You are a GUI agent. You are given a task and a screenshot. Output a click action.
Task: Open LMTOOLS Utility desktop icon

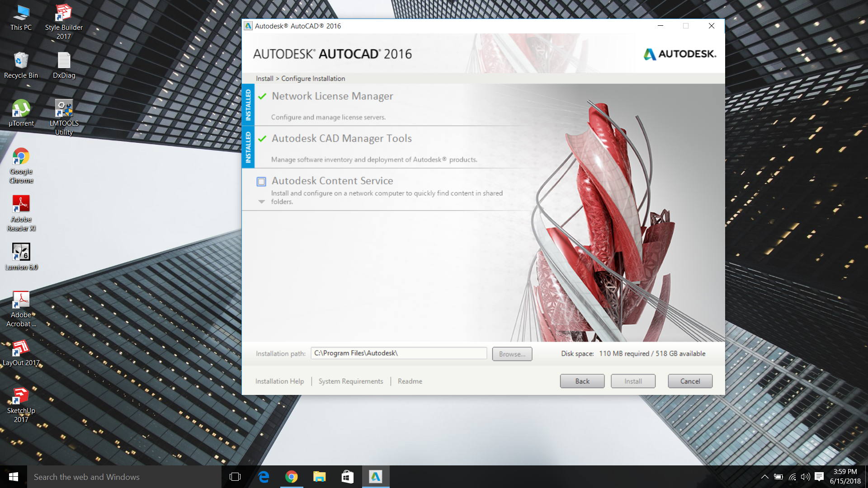click(64, 117)
